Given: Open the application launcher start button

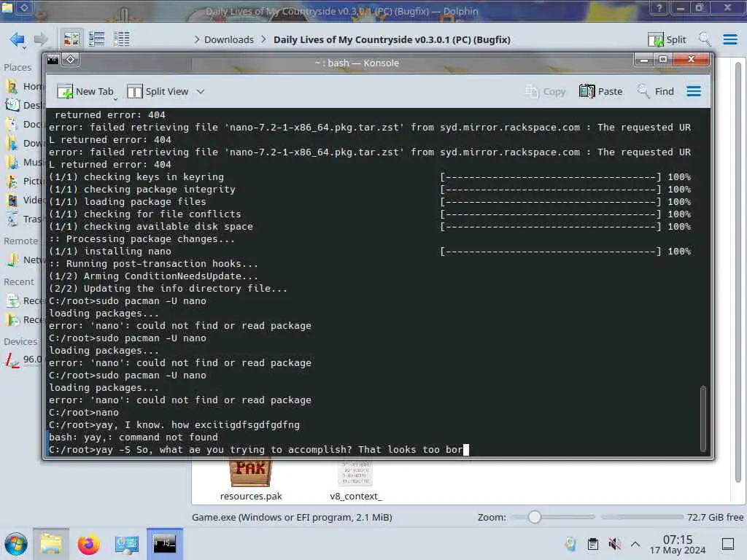Looking at the screenshot, I should click(x=16, y=544).
